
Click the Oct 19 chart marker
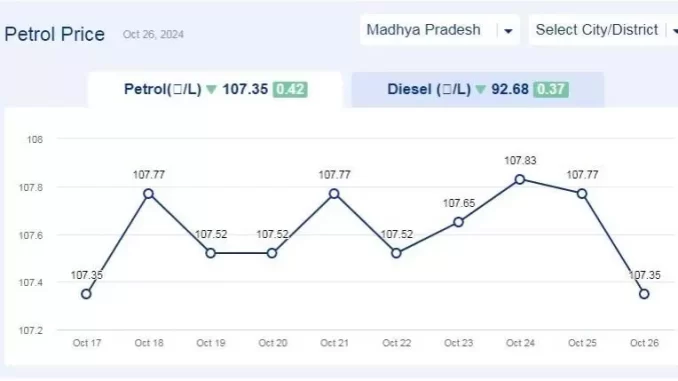coord(211,253)
